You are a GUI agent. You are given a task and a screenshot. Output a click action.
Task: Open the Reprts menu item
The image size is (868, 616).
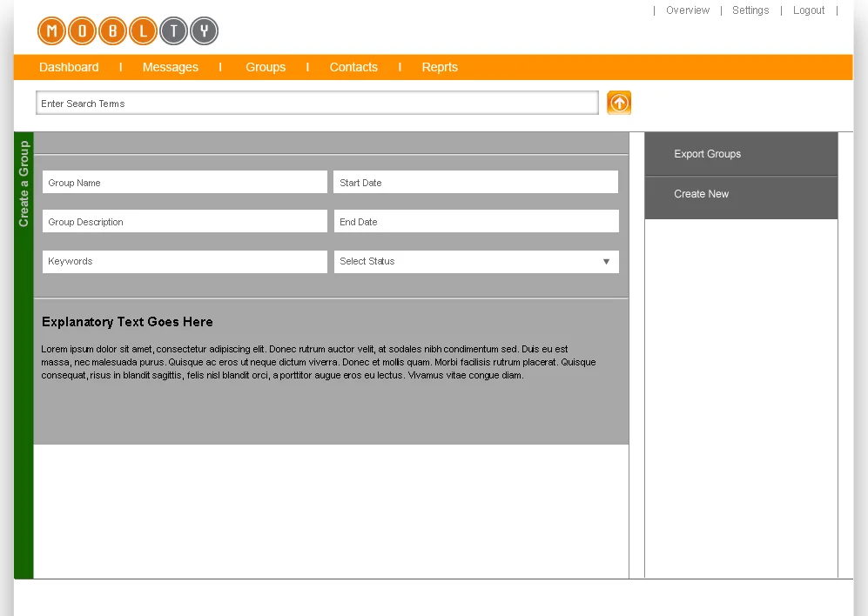coord(440,67)
